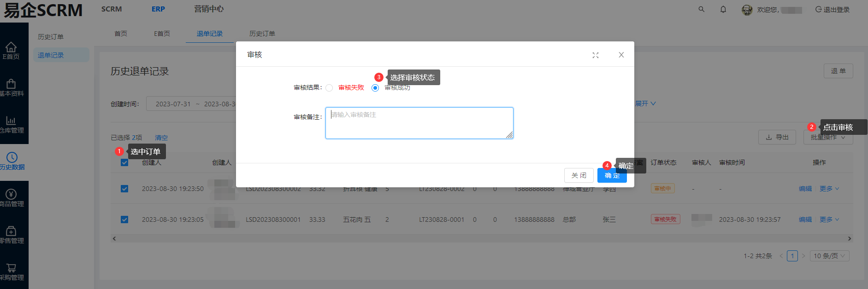Open E首页 in the left sidebar

point(11,51)
